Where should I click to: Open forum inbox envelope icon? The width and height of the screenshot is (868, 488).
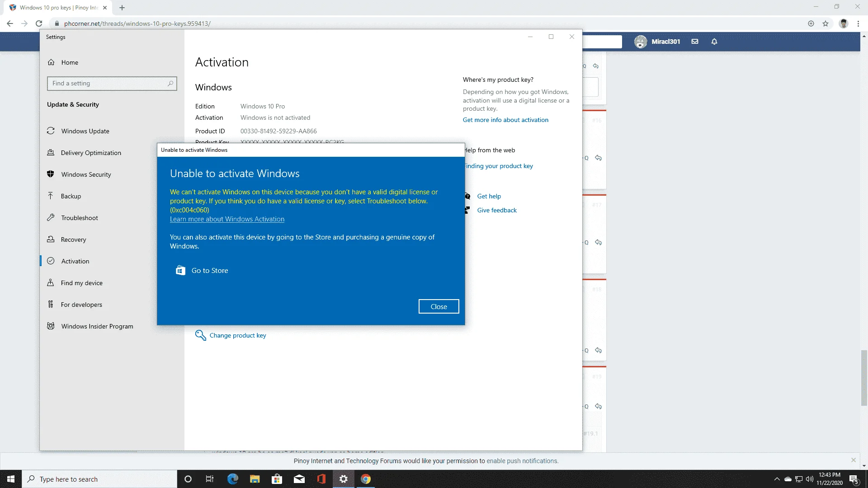(x=695, y=42)
